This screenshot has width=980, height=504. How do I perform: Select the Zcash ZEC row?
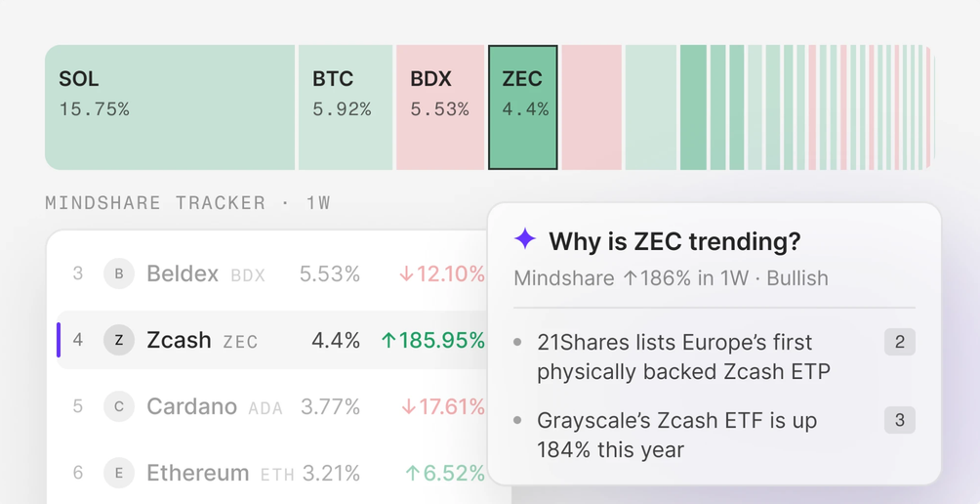tap(271, 340)
